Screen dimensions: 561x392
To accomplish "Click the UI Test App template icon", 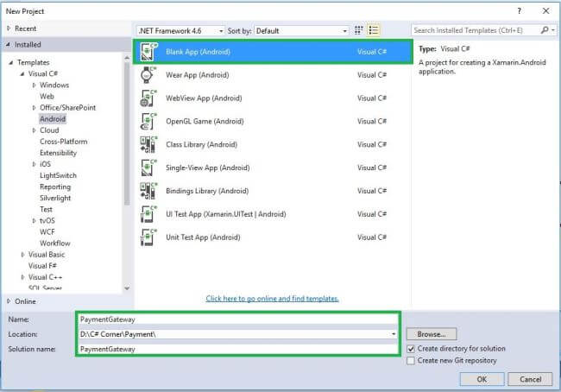I will (x=148, y=214).
